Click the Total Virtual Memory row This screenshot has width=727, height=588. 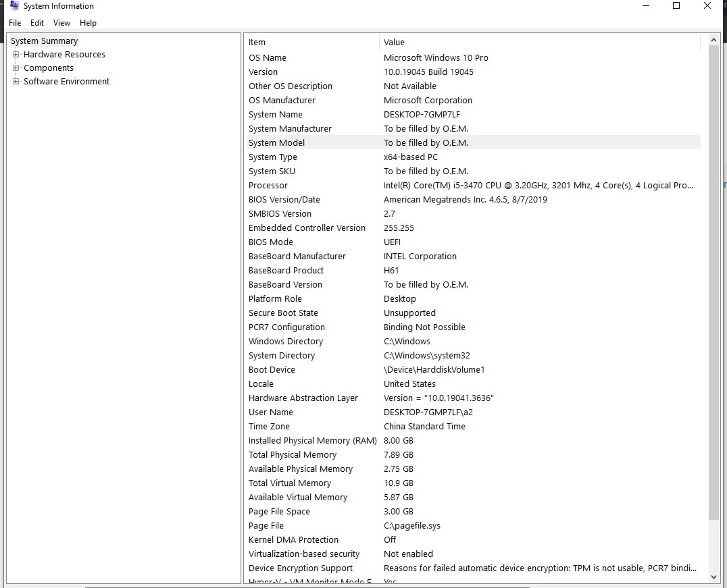pos(472,483)
